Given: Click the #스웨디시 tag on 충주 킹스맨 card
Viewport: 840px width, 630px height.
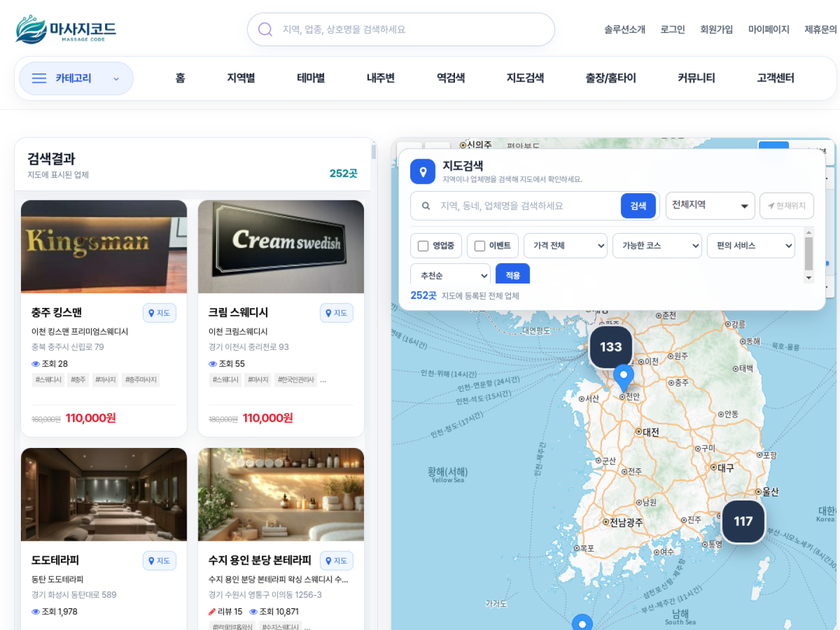Looking at the screenshot, I should click(x=48, y=380).
